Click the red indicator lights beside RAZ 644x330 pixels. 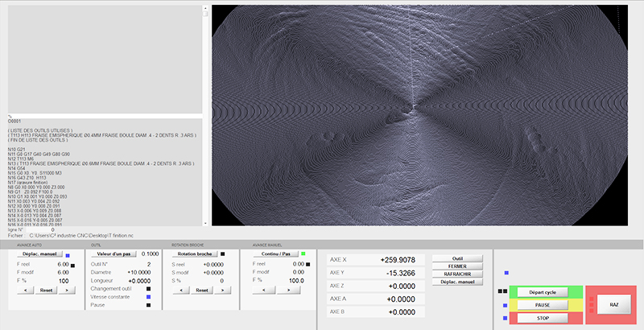592,305
